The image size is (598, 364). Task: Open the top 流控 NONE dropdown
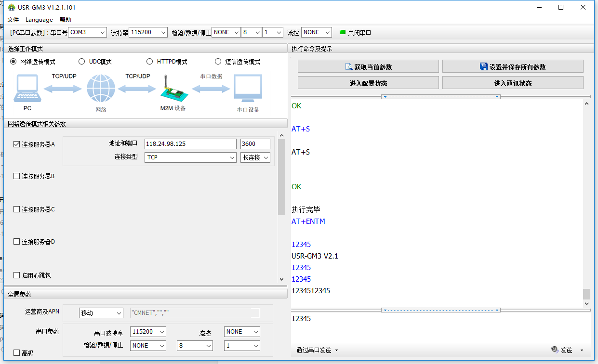pyautogui.click(x=317, y=32)
